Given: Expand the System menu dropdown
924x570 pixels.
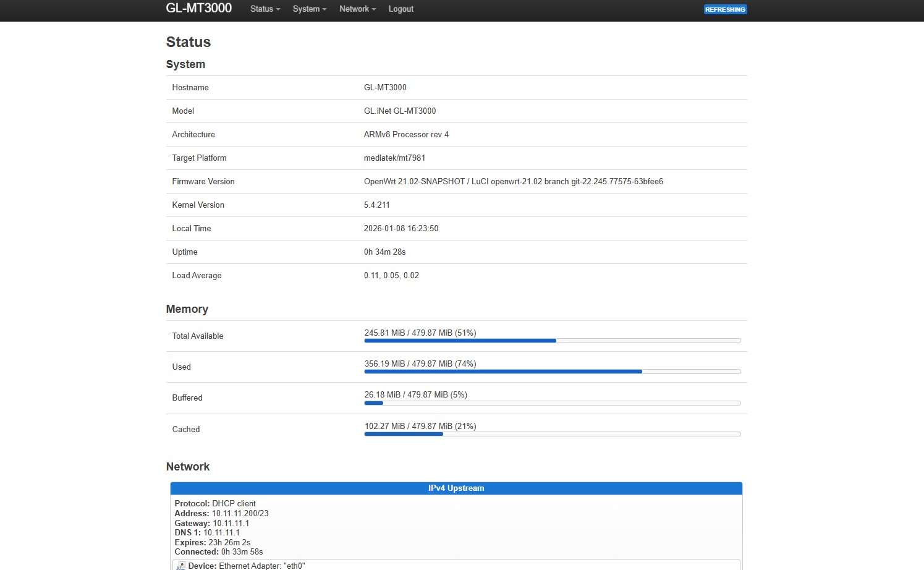Looking at the screenshot, I should [309, 9].
